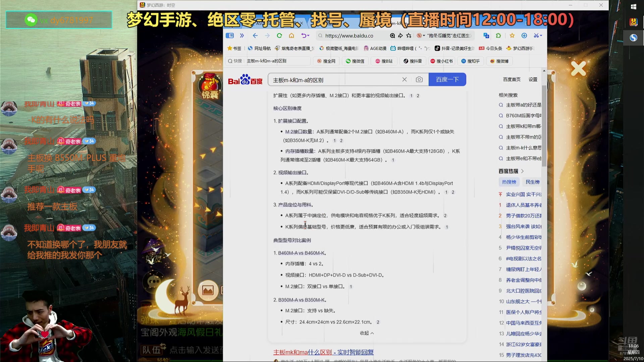
Task: Open the game picture gallery icon
Action: tap(208, 290)
